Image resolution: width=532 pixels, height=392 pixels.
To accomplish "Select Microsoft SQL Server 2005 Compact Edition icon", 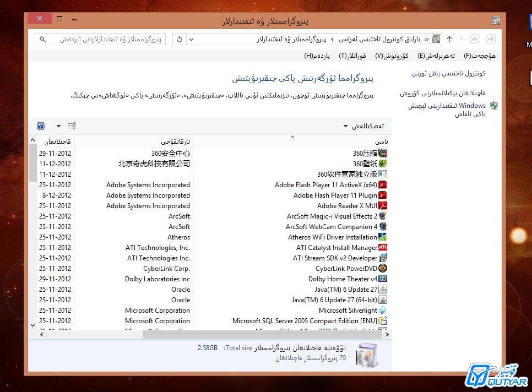I will (383, 321).
